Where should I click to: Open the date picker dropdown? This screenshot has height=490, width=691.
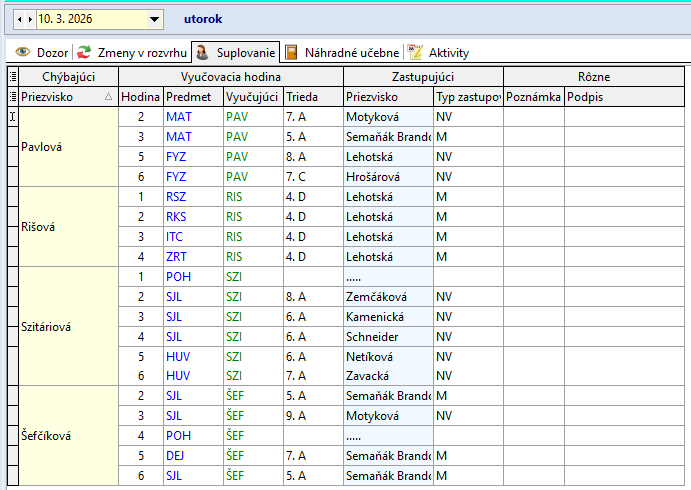point(154,19)
